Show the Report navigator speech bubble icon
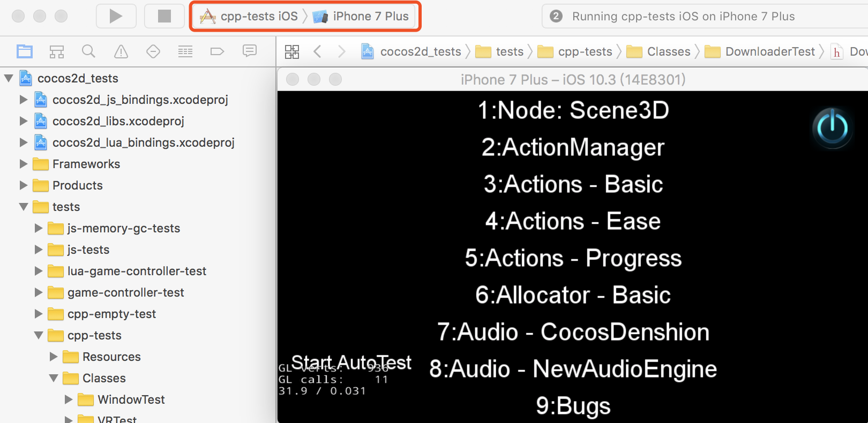 click(x=250, y=51)
